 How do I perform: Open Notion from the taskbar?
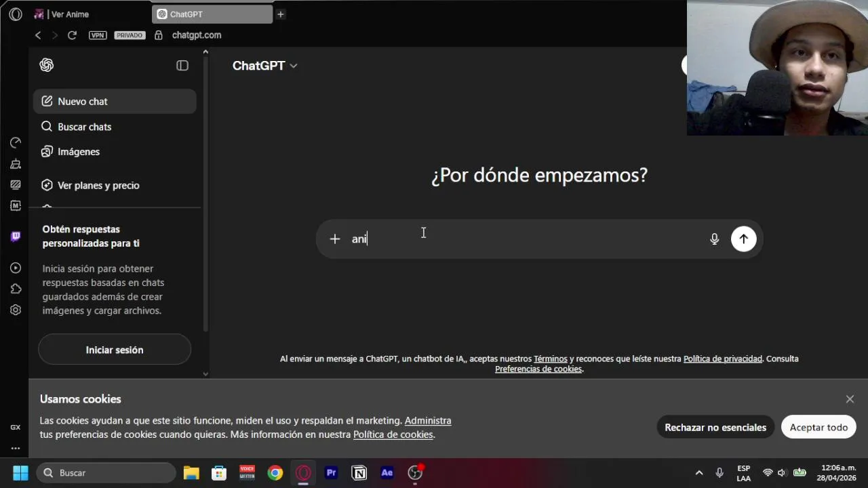click(x=359, y=473)
